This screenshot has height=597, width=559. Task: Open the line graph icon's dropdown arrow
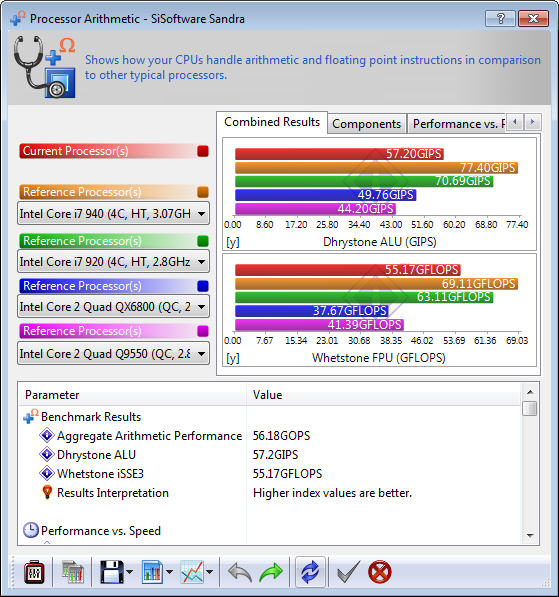pyautogui.click(x=209, y=572)
